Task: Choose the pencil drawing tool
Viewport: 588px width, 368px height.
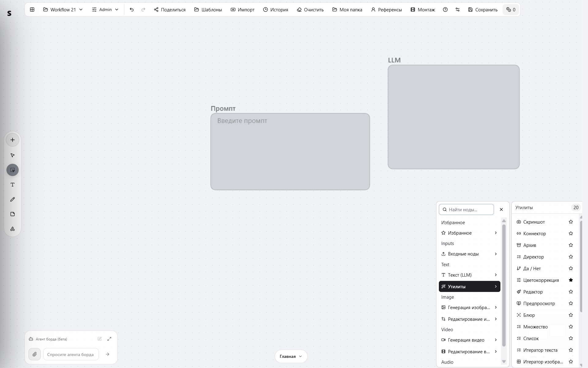Action: point(13,199)
